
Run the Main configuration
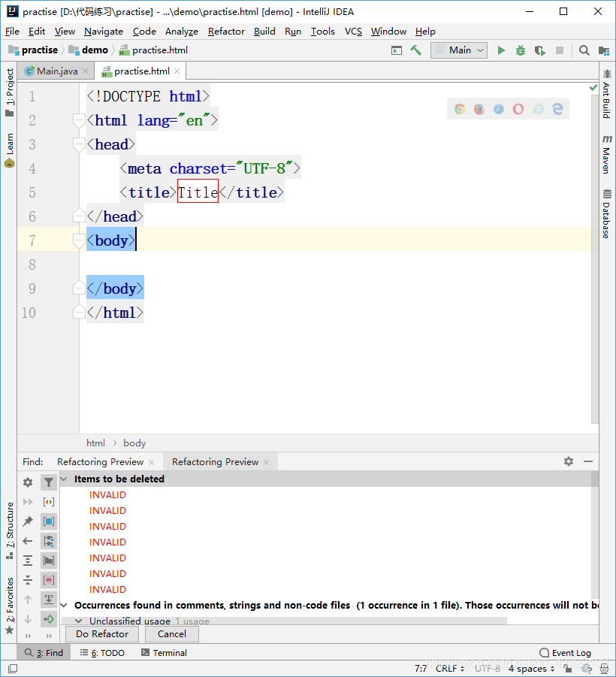pos(501,50)
